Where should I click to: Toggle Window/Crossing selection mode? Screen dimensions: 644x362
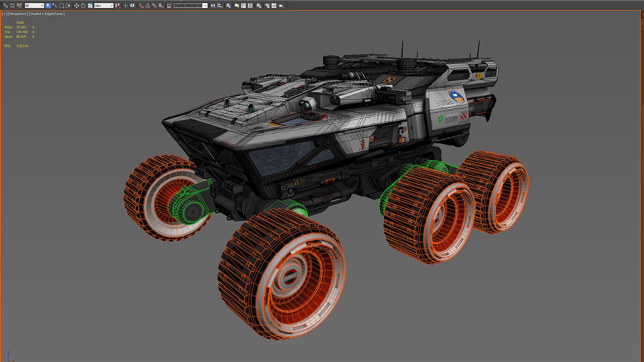tap(68, 6)
